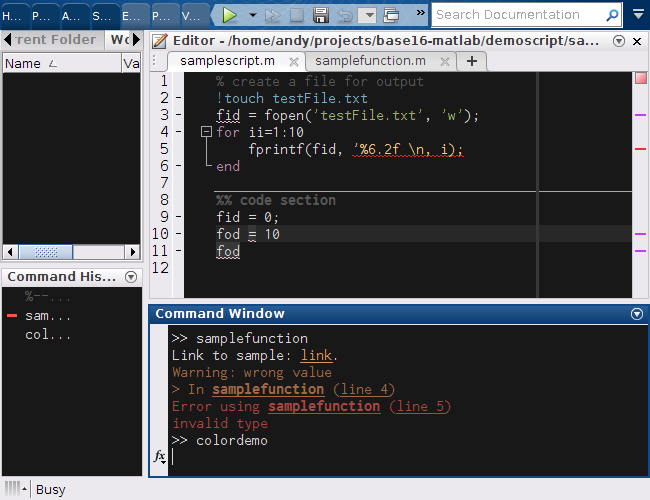Select the %--... history timestamp entry
650x500 pixels.
(x=48, y=297)
